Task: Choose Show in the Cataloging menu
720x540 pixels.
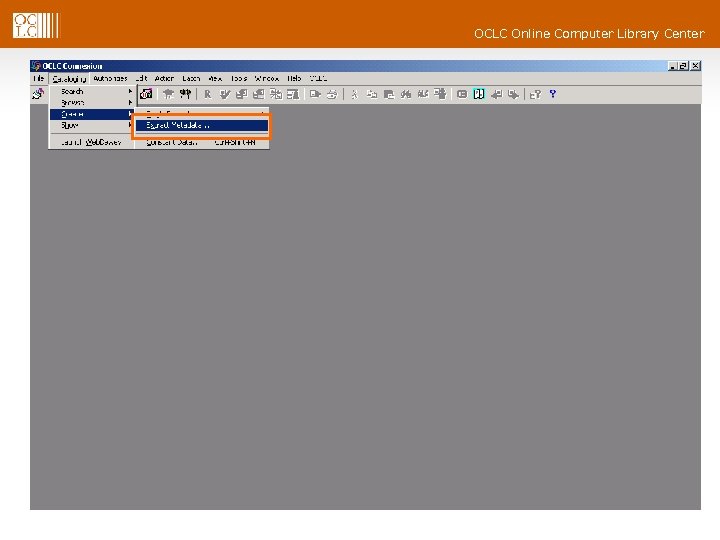Action: (x=92, y=125)
